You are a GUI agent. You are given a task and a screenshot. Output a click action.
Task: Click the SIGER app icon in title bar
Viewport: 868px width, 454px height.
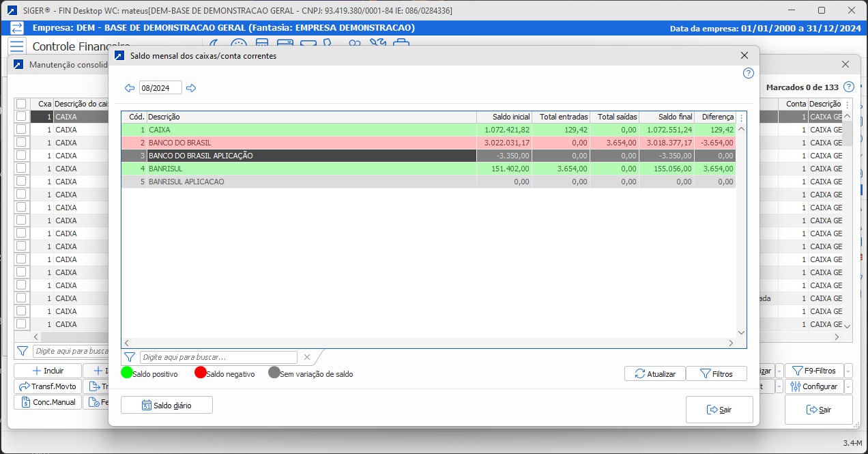[12, 10]
